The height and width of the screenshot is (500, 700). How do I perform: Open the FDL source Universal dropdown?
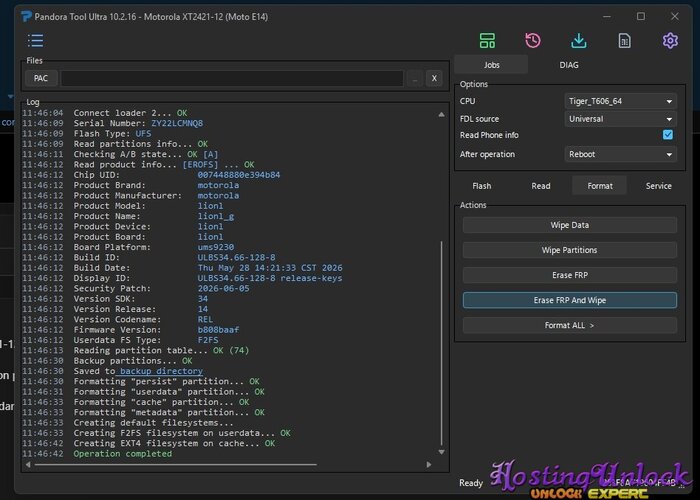point(621,119)
